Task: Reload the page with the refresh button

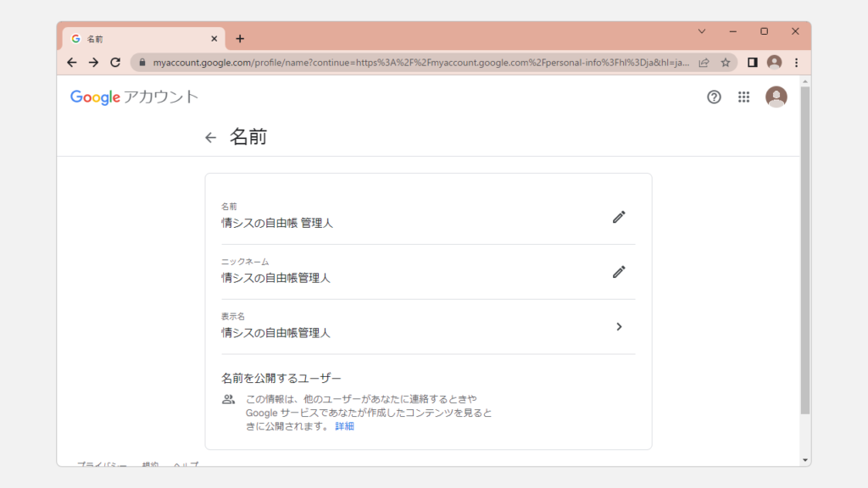Action: [x=115, y=62]
